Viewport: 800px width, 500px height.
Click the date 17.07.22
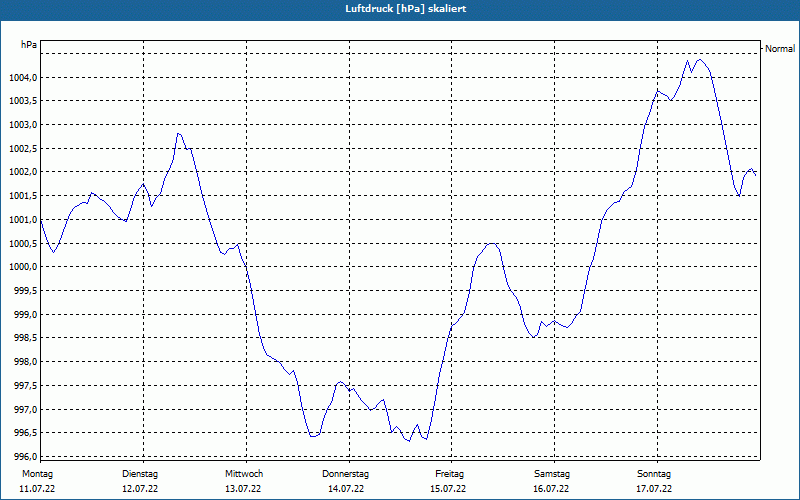pyautogui.click(x=654, y=489)
